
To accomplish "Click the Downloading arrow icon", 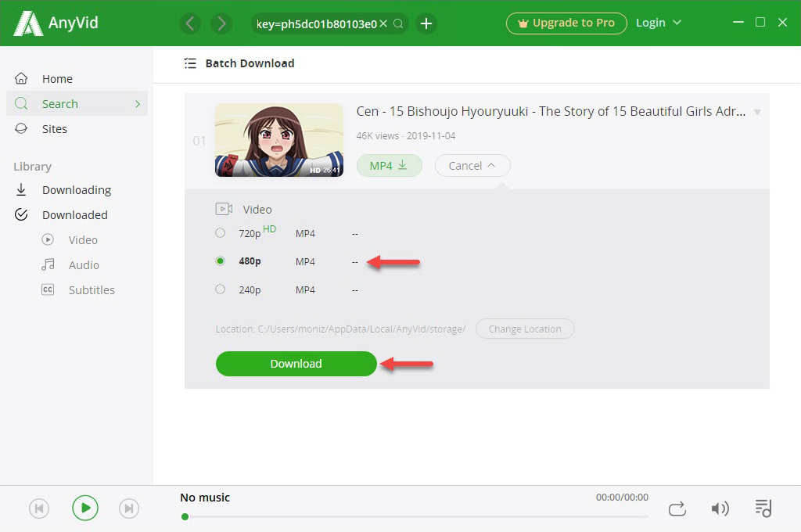I will [x=21, y=189].
